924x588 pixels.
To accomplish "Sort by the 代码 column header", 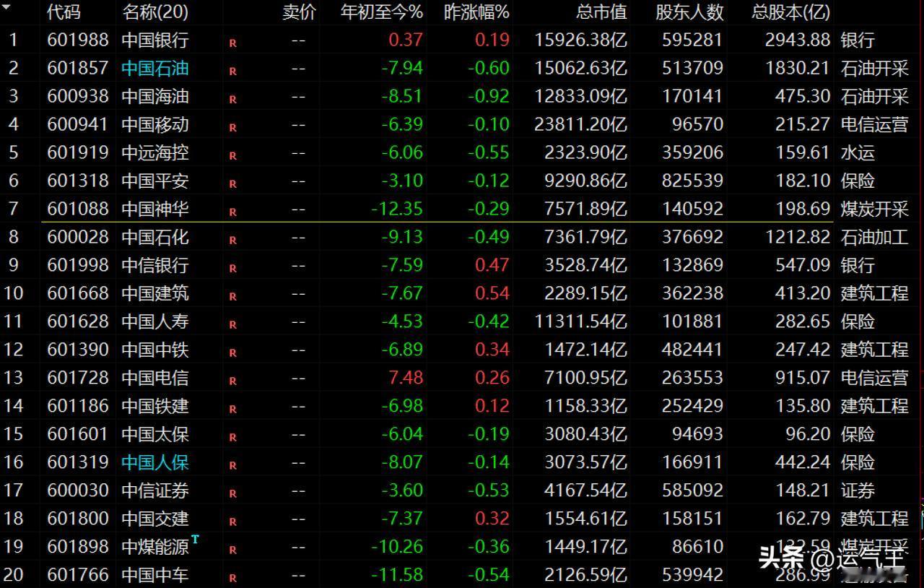I will click(x=64, y=12).
